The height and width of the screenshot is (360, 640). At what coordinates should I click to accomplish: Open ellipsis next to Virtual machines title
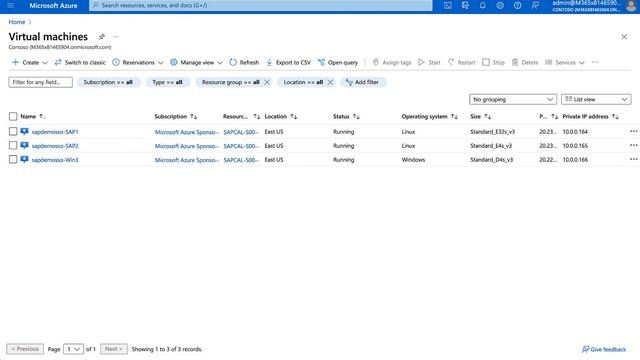(116, 37)
